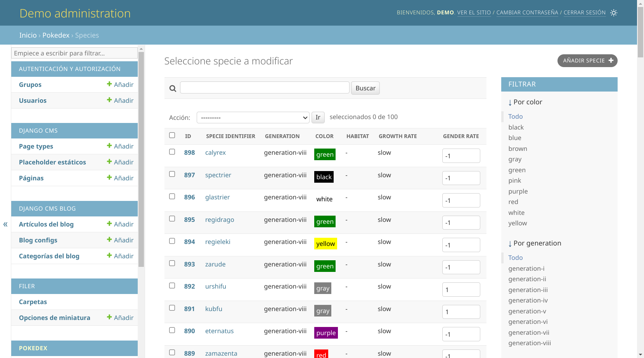
Task: Check the select-all checkbox in table header
Action: pyautogui.click(x=172, y=135)
